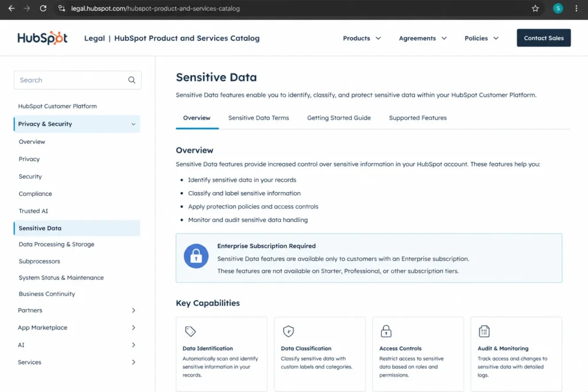The width and height of the screenshot is (588, 392).
Task: Open the Policies dropdown menu
Action: click(482, 38)
